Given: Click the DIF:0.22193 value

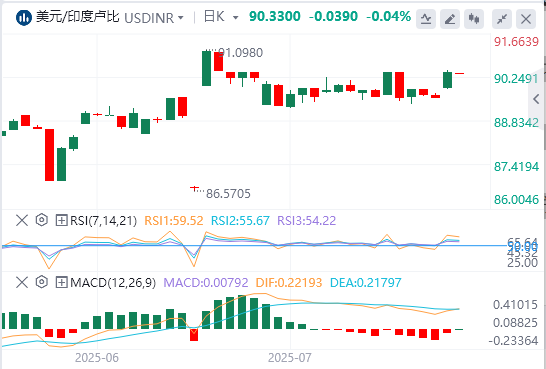Looking at the screenshot, I should (289, 283).
